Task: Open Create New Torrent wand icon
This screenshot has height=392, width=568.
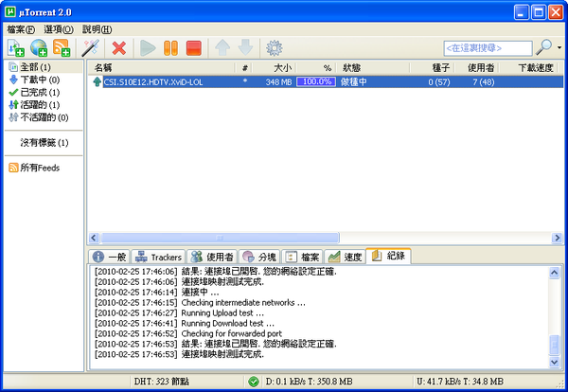Action: coord(90,48)
